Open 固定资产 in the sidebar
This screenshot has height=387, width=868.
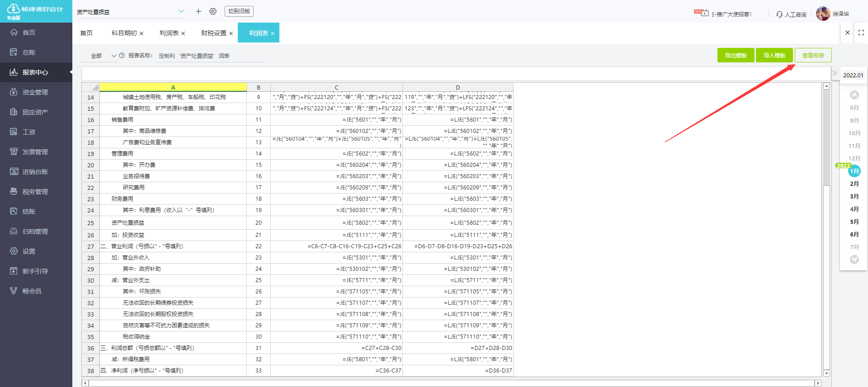tap(35, 112)
